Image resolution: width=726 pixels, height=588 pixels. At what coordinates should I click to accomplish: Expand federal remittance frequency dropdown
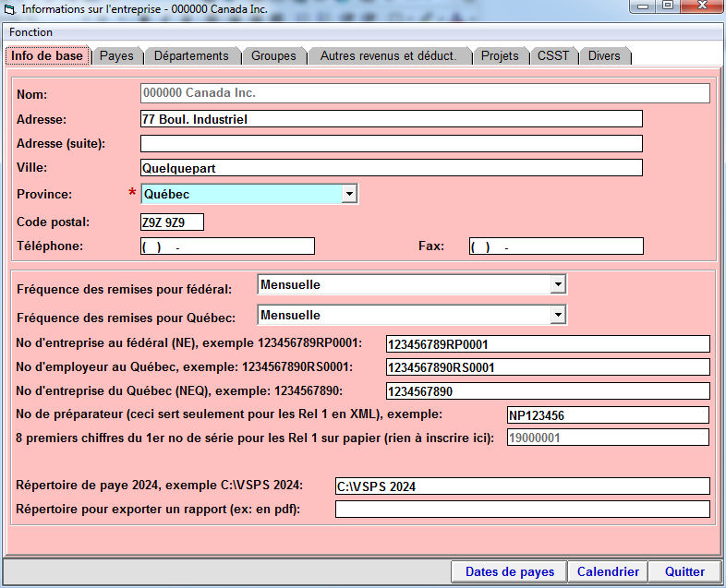(557, 285)
